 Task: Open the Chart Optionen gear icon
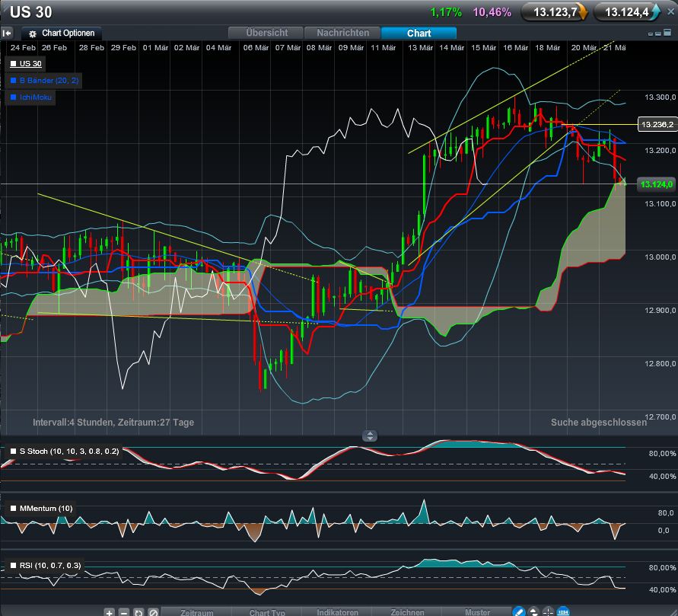(x=31, y=33)
